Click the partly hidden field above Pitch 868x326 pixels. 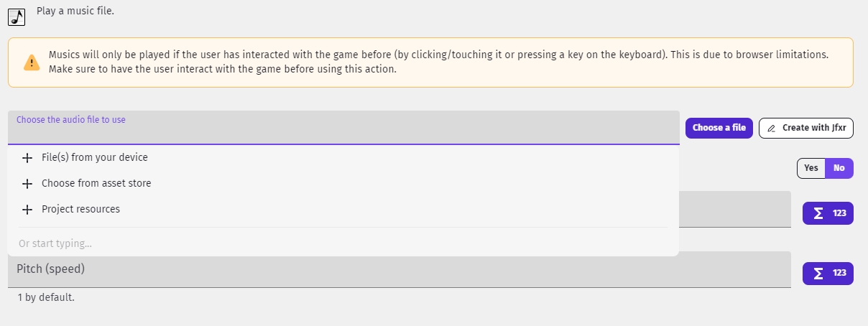(x=734, y=209)
